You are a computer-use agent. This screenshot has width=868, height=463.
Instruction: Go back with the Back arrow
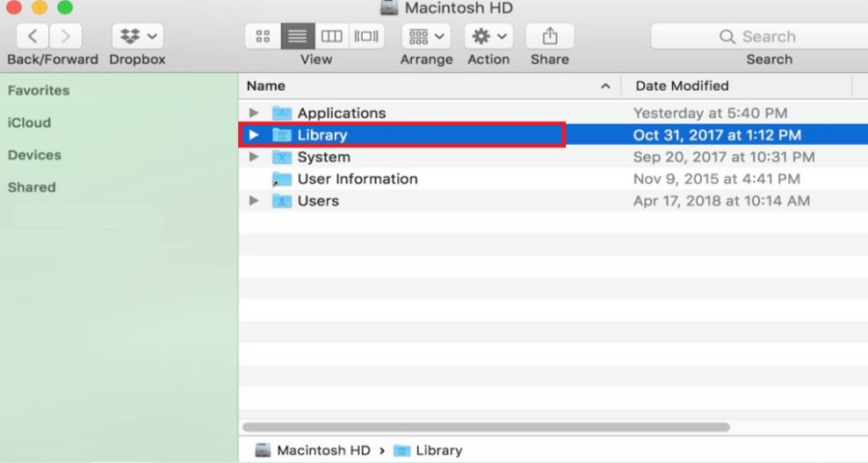tap(33, 37)
